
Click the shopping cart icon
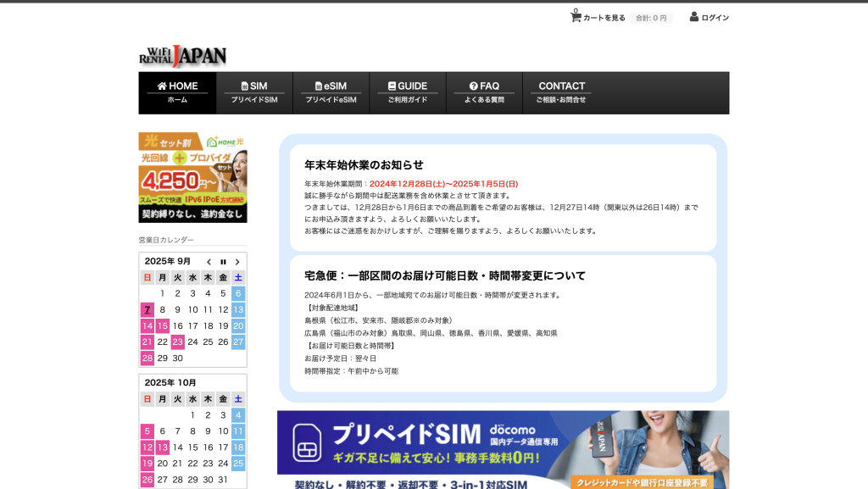(x=576, y=17)
